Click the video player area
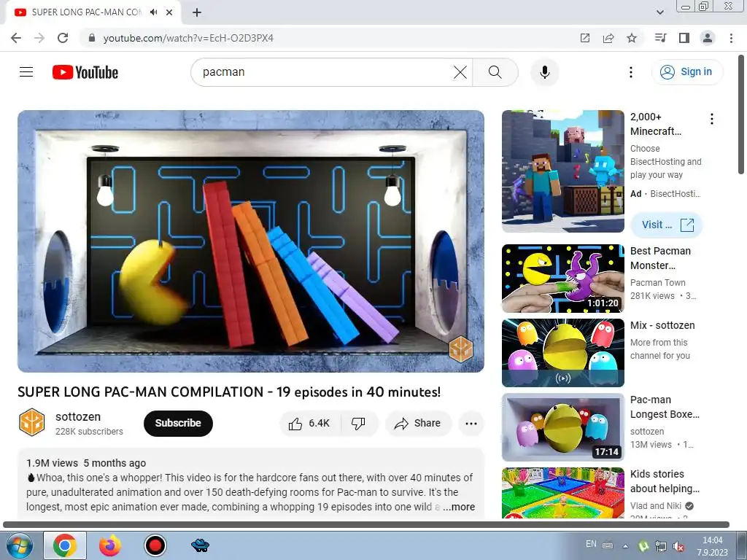This screenshot has height=560, width=747. pyautogui.click(x=251, y=241)
